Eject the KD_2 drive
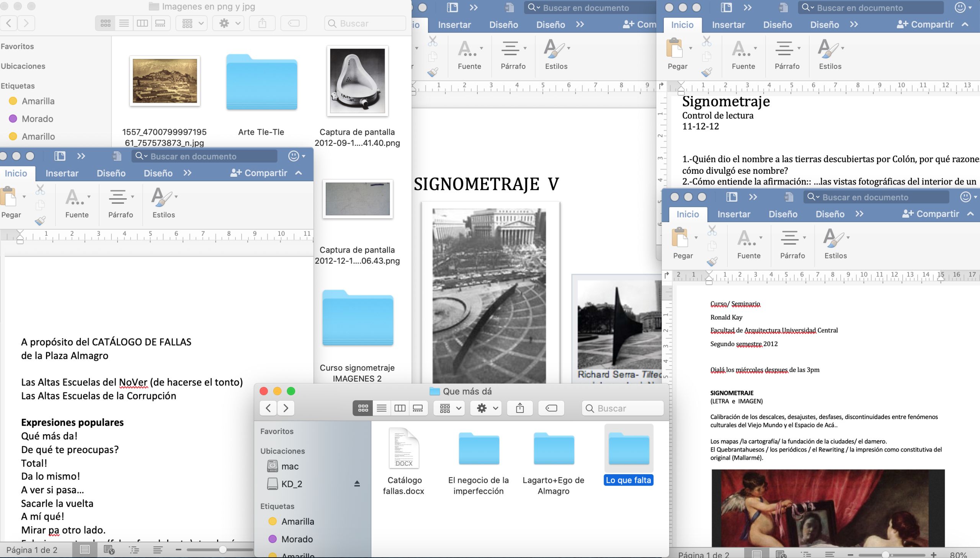Screen dimensions: 980x558 tap(357, 484)
